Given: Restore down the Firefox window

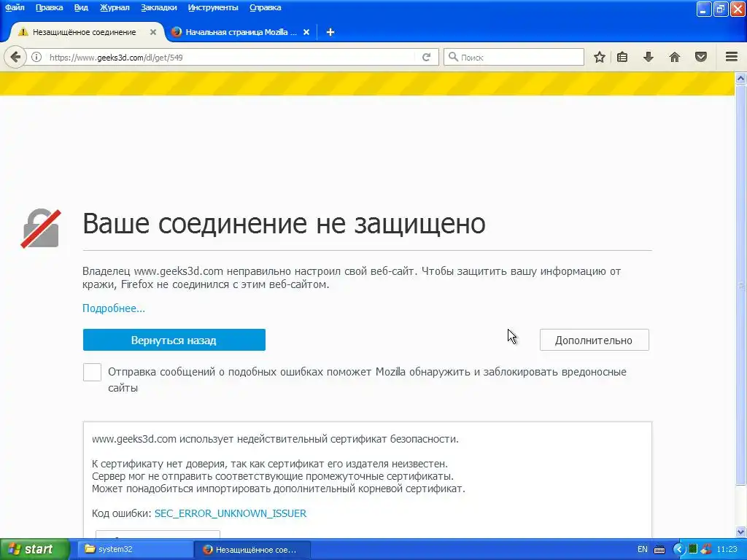Looking at the screenshot, I should pyautogui.click(x=720, y=9).
